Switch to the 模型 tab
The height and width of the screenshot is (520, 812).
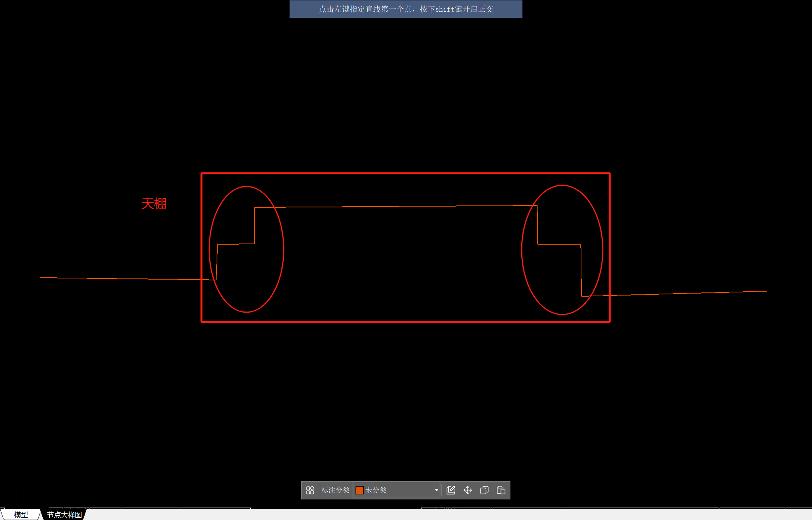click(21, 515)
